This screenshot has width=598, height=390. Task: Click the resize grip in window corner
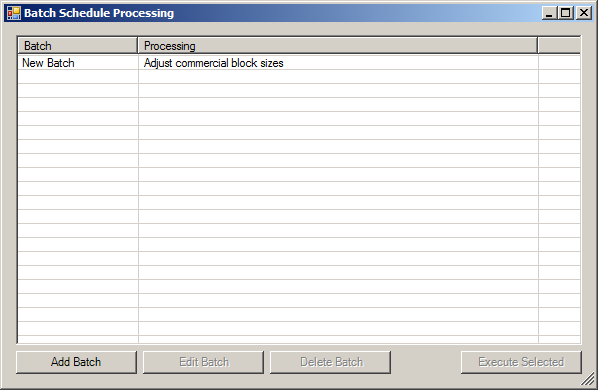pyautogui.click(x=588, y=380)
